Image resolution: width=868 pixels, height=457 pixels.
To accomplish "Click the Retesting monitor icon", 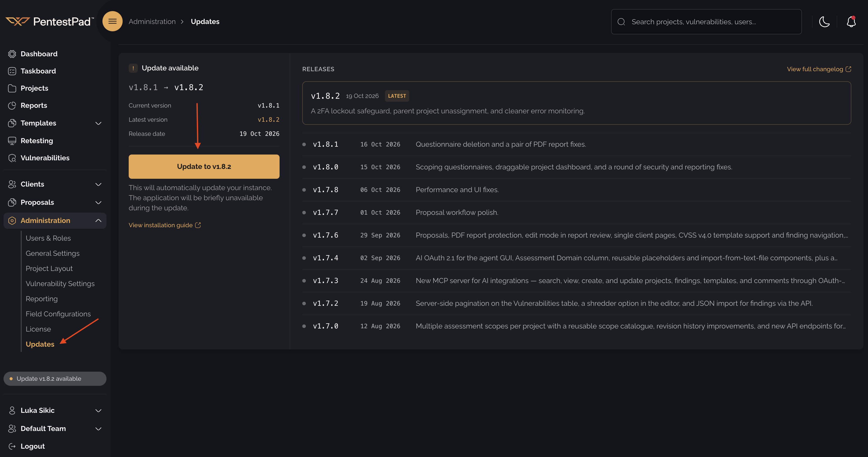I will [x=12, y=141].
